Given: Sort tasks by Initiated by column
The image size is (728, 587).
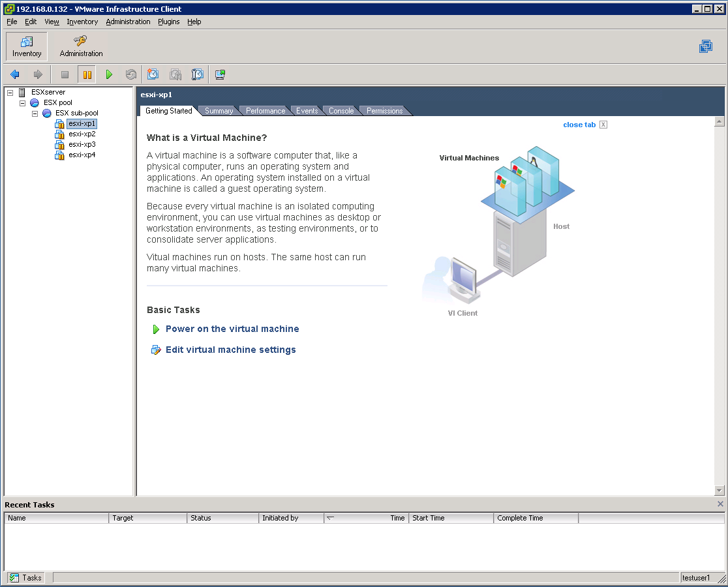Looking at the screenshot, I should pyautogui.click(x=291, y=518).
